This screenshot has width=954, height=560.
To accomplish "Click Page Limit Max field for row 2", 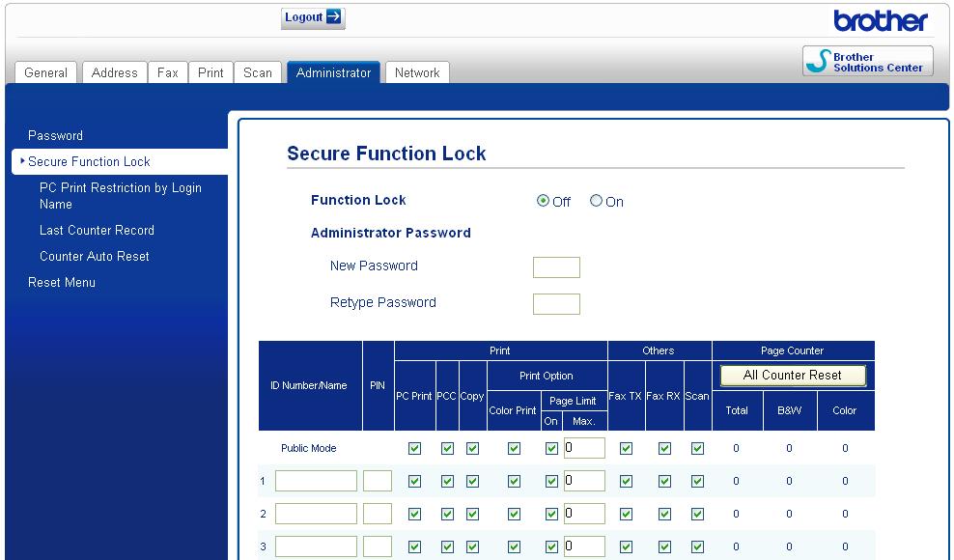I will click(x=584, y=514).
